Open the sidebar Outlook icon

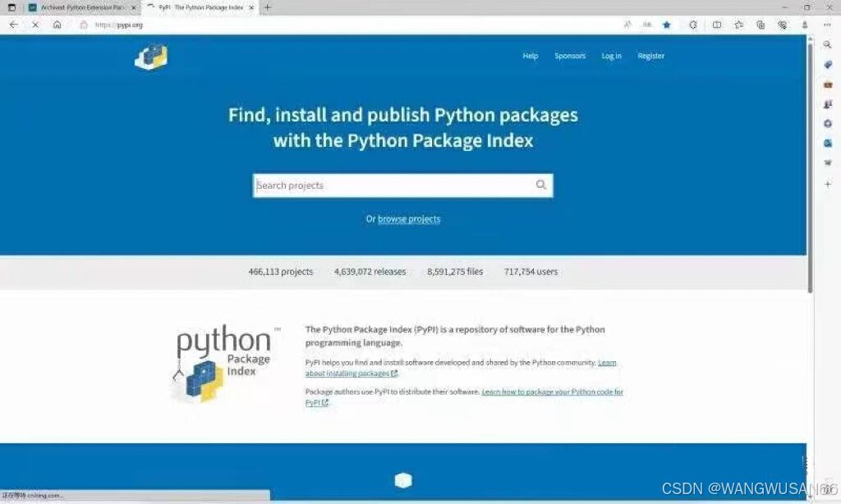pos(828,143)
